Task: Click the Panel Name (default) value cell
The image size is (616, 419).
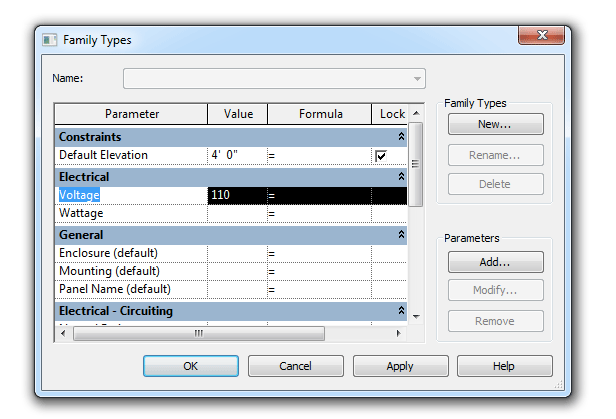Action: (237, 289)
